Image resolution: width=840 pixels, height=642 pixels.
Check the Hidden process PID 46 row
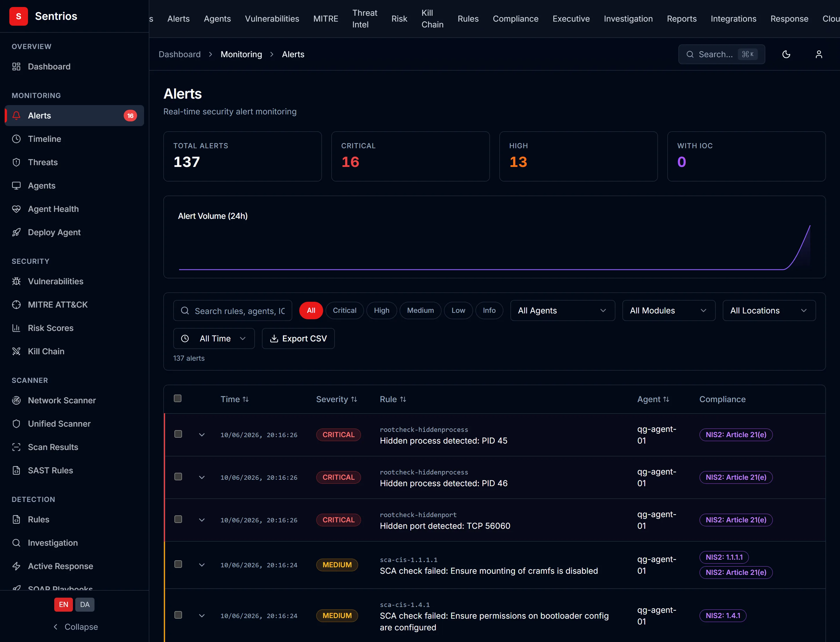pos(178,477)
